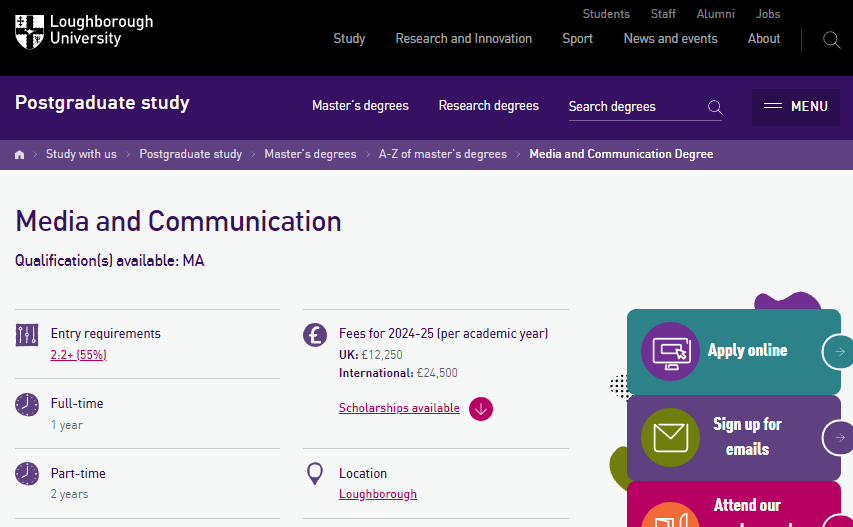The height and width of the screenshot is (527, 853).
Task: Follow A-Z of master's degrees breadcrumb
Action: [x=442, y=154]
